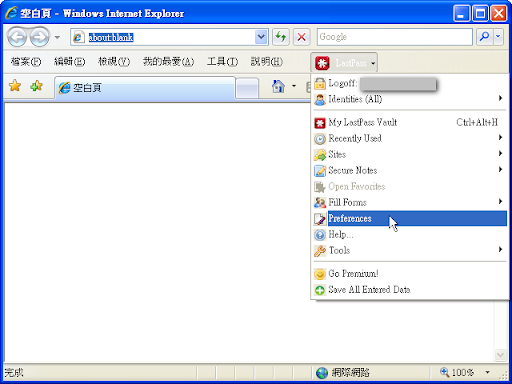Expand the address bar history dropdown
The image size is (512, 384).
[x=262, y=37]
